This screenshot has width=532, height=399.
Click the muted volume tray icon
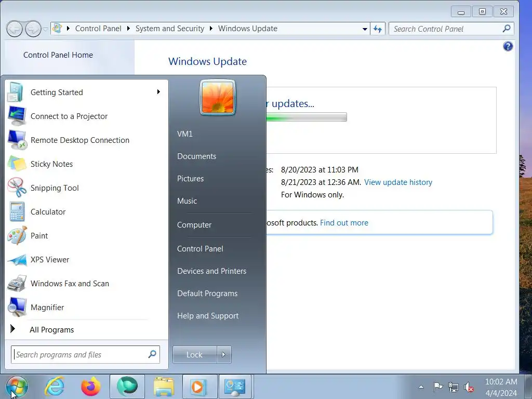469,387
